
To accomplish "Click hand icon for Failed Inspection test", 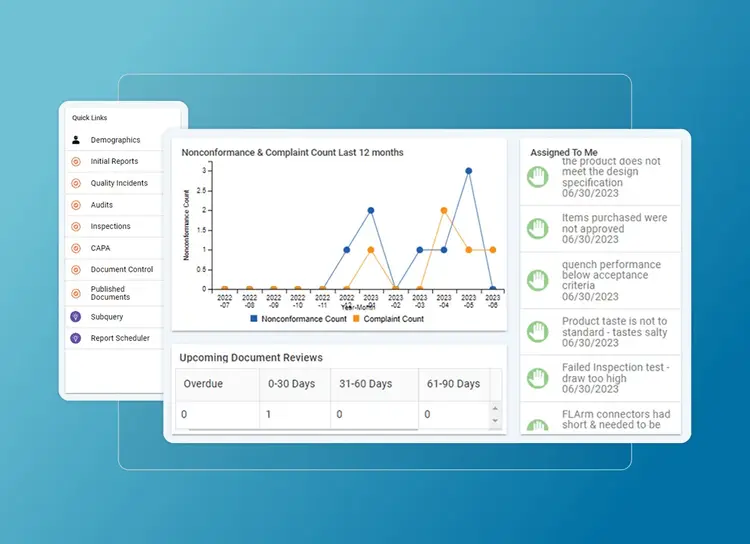I will 538,378.
